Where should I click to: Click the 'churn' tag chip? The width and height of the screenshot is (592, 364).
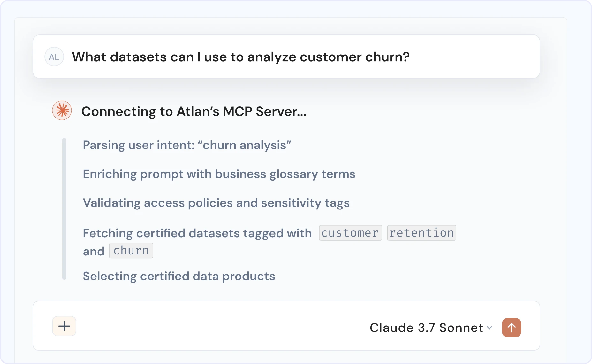[131, 251]
